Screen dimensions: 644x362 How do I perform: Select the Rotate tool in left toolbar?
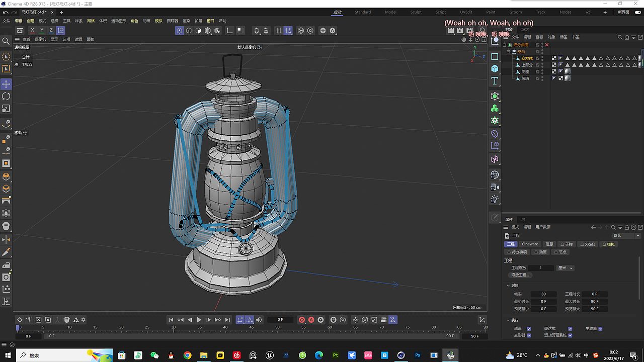tap(7, 96)
